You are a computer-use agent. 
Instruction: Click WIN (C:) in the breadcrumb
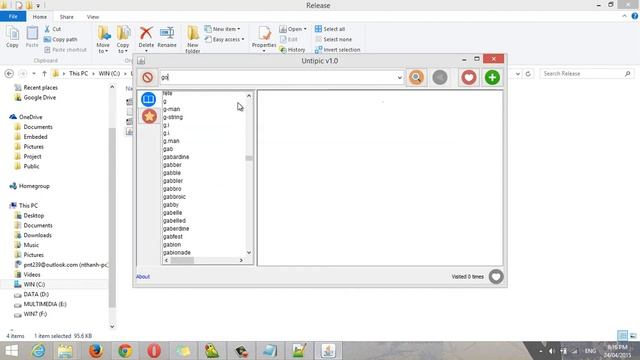(109, 73)
